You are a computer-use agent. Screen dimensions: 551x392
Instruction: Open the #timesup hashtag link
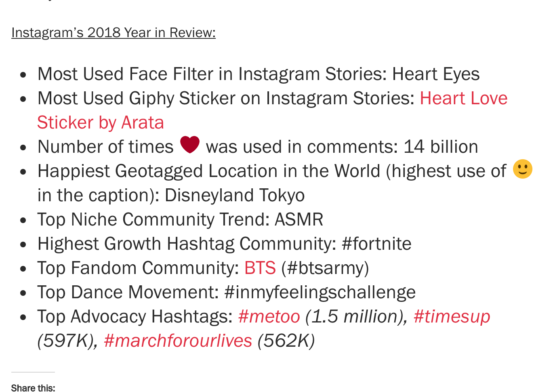coord(452,316)
